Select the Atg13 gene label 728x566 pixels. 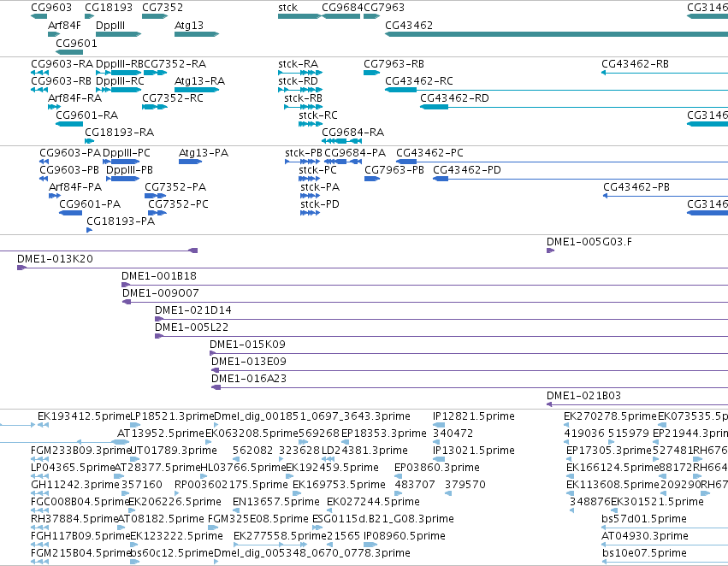click(189, 25)
